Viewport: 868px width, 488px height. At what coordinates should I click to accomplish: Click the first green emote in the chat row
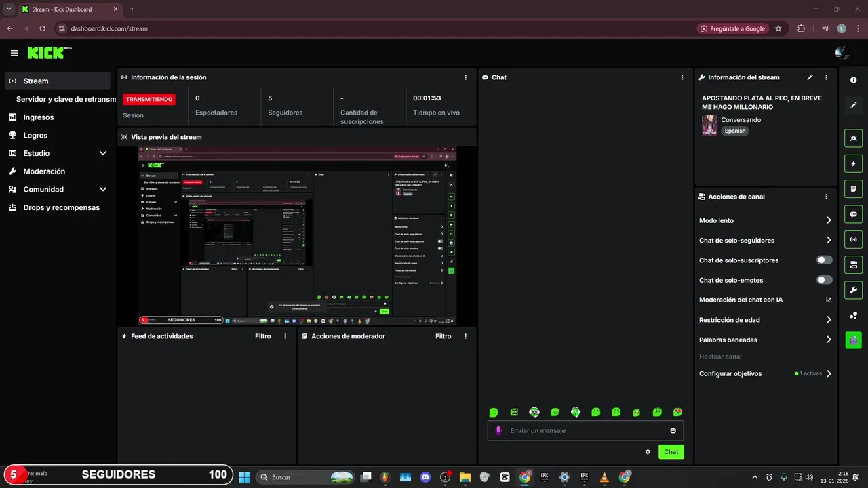tap(494, 412)
